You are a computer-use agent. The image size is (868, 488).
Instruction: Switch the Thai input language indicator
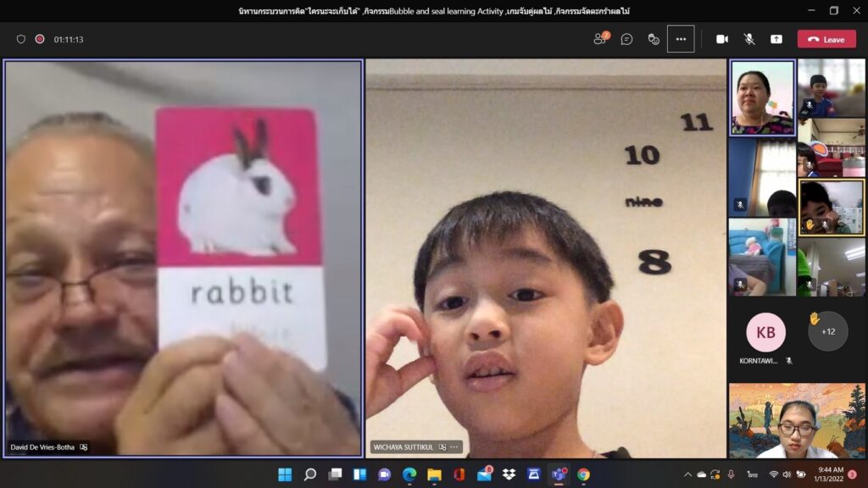[x=752, y=474]
